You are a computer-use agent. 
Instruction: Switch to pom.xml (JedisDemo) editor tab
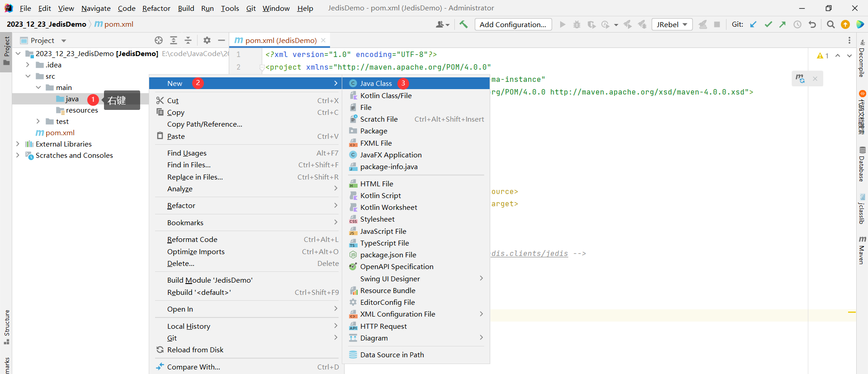(281, 40)
